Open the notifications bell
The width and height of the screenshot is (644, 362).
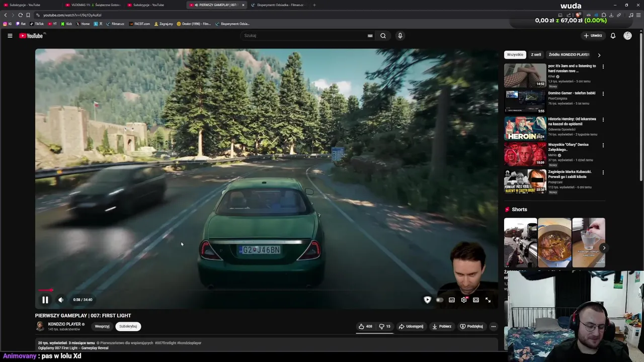(x=613, y=36)
